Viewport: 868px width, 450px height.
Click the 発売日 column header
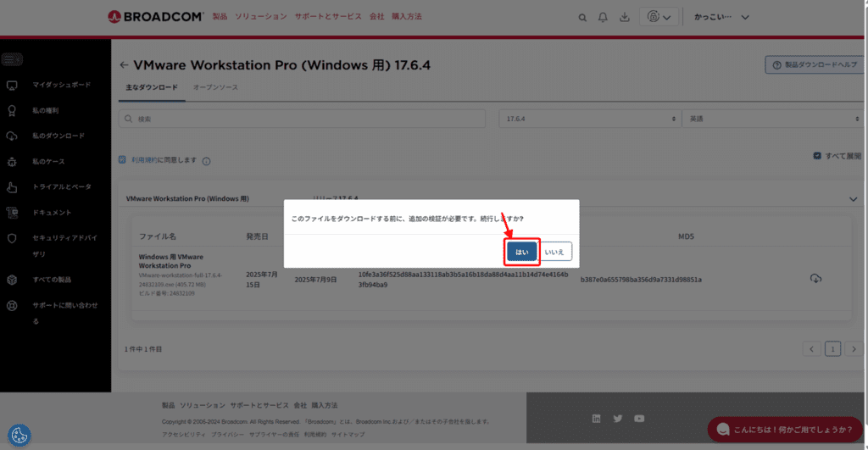pos(258,236)
